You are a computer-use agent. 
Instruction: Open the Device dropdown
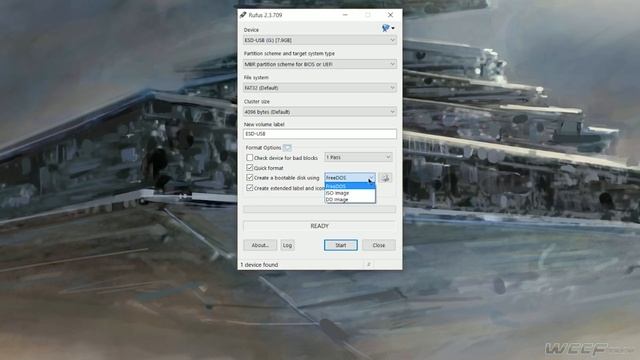[320, 40]
